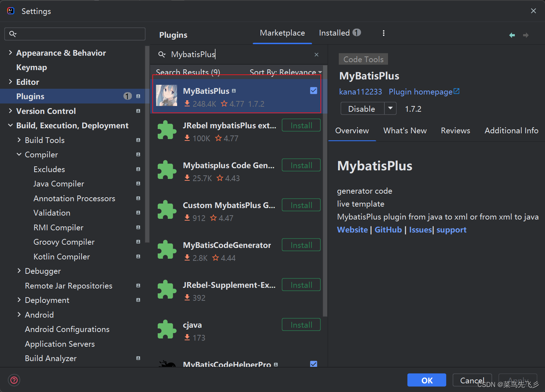The width and height of the screenshot is (545, 392).
Task: Expand the Deployment node
Action: click(19, 300)
